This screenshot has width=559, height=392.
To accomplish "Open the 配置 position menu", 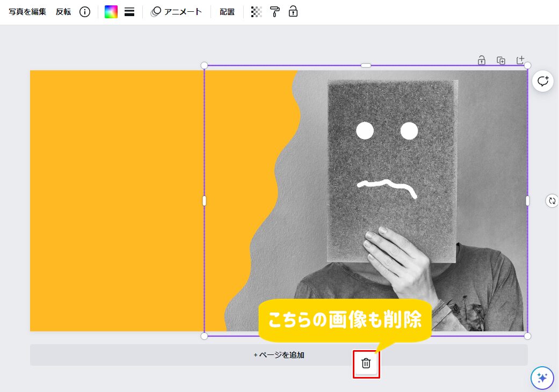I will [227, 12].
